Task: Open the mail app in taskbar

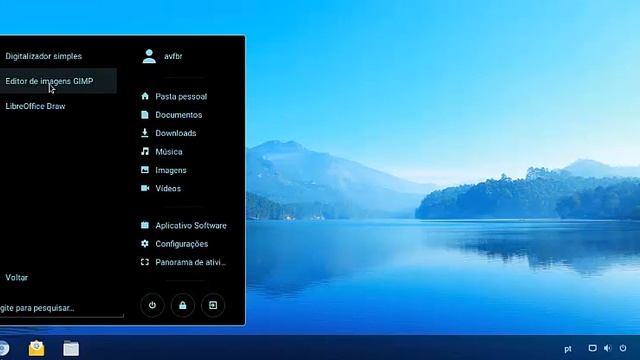Action: [36, 349]
